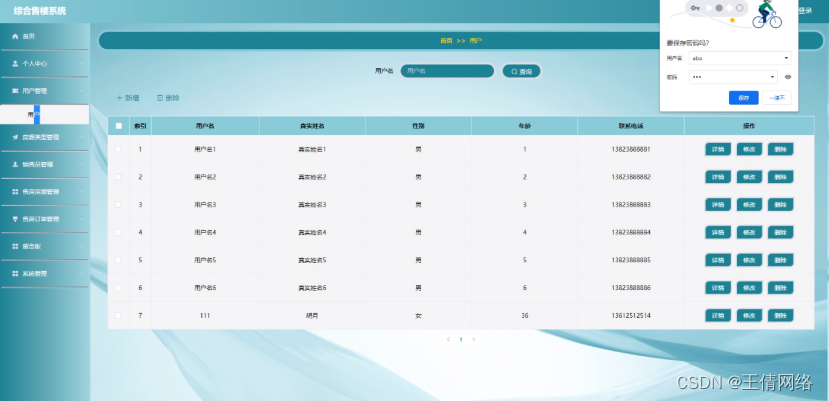Click 删除 for row 用户名1
829x401 pixels.
780,149
